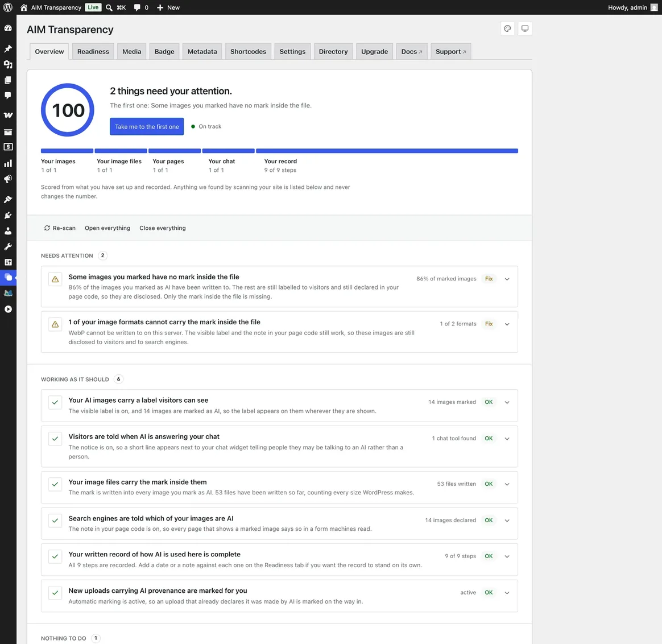Open the Upgrade tab
This screenshot has width=662, height=644.
(374, 52)
